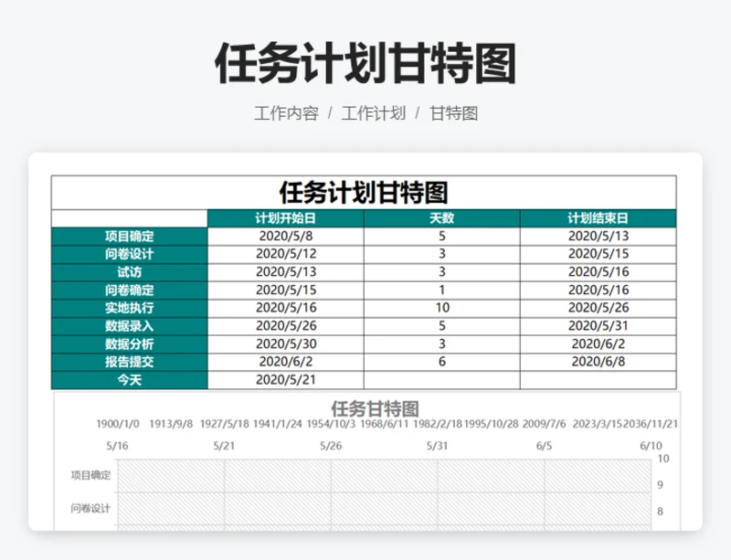
Task: Click start date 2020/5/30 for 数据分析
Action: (286, 344)
